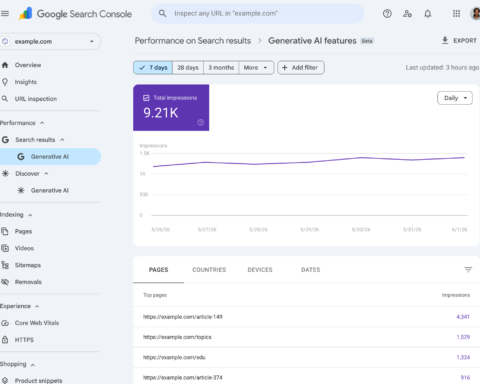Open the account avatar

pos(475,14)
